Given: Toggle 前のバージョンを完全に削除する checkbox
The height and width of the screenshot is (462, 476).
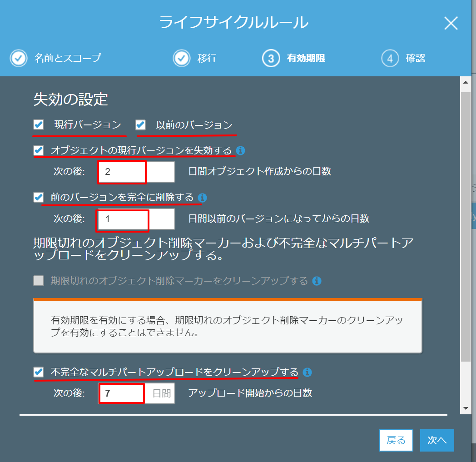Looking at the screenshot, I should point(39,197).
